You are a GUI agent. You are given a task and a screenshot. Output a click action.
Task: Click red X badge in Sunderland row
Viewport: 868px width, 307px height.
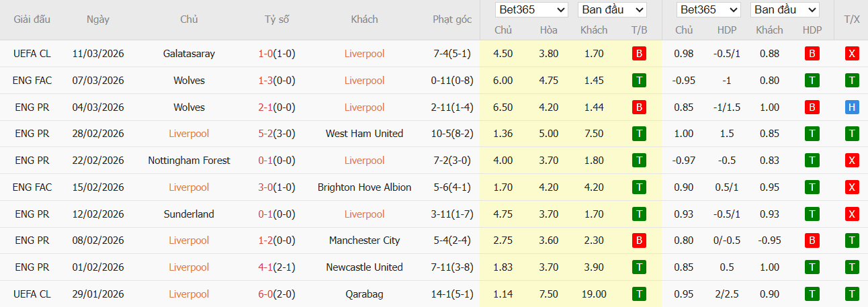(x=852, y=214)
